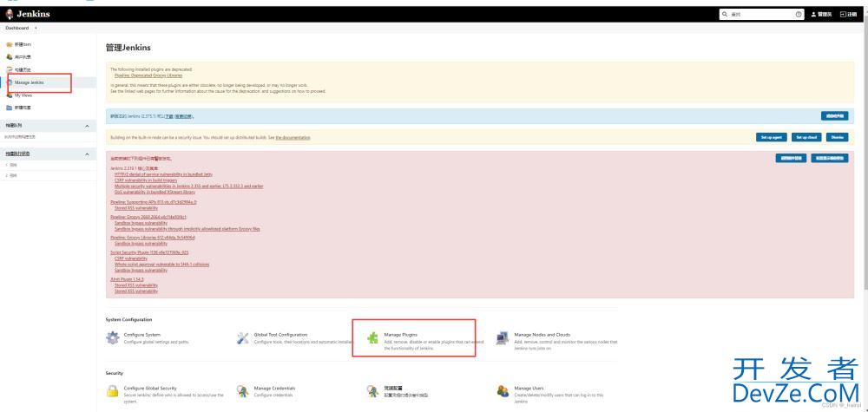The image size is (868, 412).
Task: Click the new item folder icon in sidebar
Action: tap(9, 44)
